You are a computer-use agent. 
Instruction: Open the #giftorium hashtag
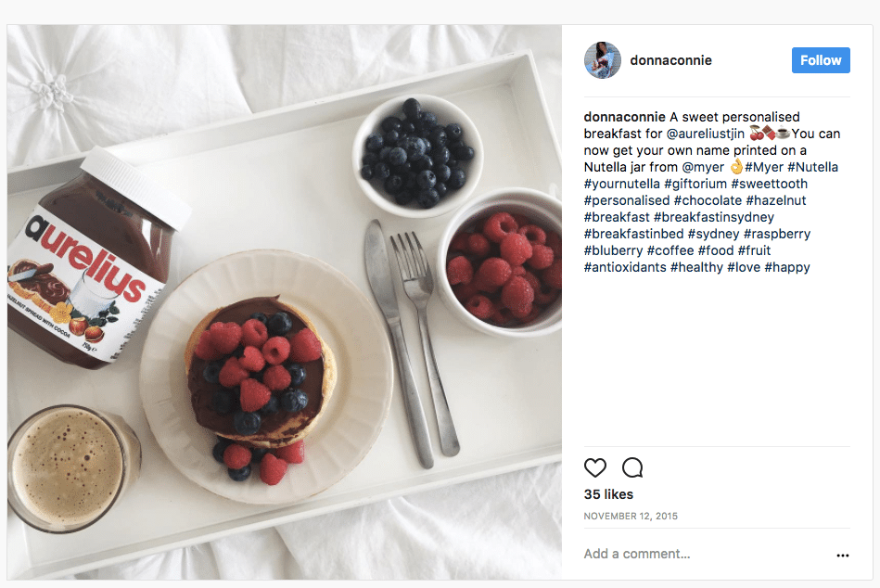(695, 184)
